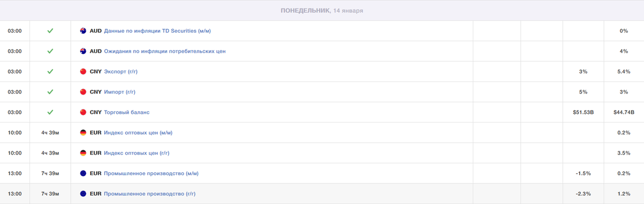The image size is (644, 204).
Task: Click the 0% value in TD Securities row
Action: 624,31
